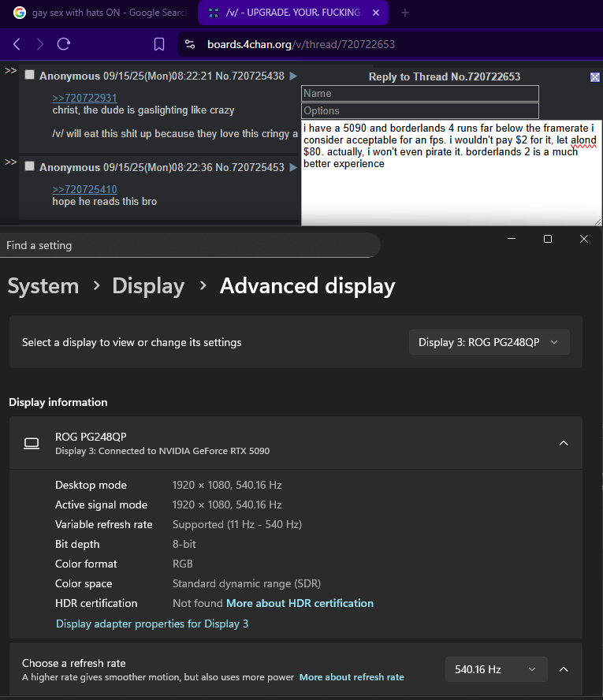The height and width of the screenshot is (700, 603).
Task: Click inside the reply comment text area
Action: 451,173
